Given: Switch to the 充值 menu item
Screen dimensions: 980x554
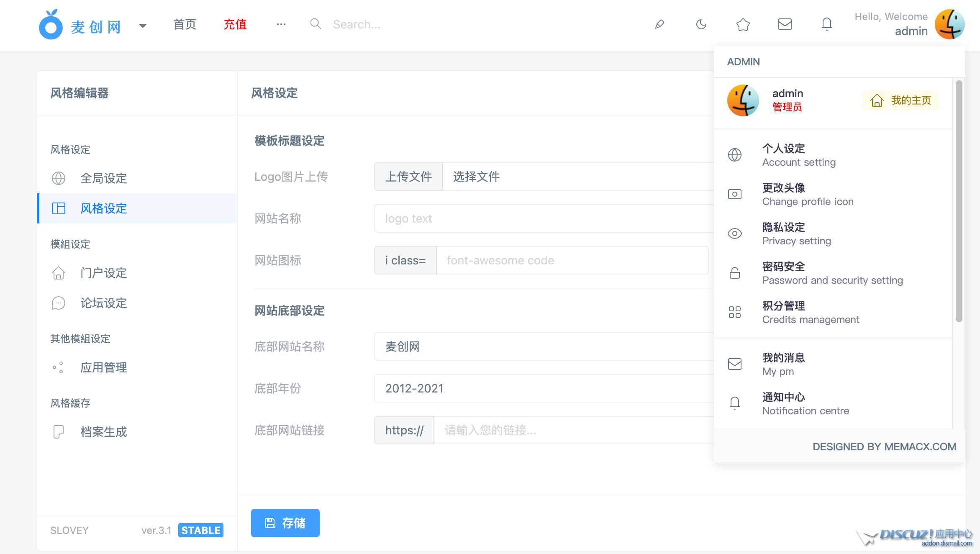Looking at the screenshot, I should pos(235,24).
